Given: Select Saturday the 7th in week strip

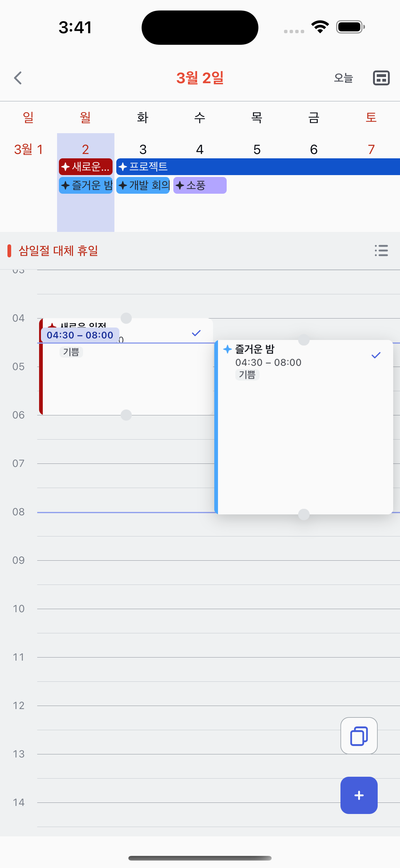Looking at the screenshot, I should [371, 149].
